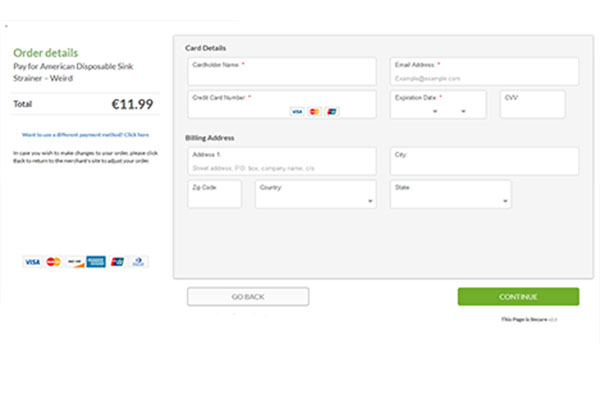The width and height of the screenshot is (600, 400).
Task: Click the GO BACK button
Action: click(248, 297)
